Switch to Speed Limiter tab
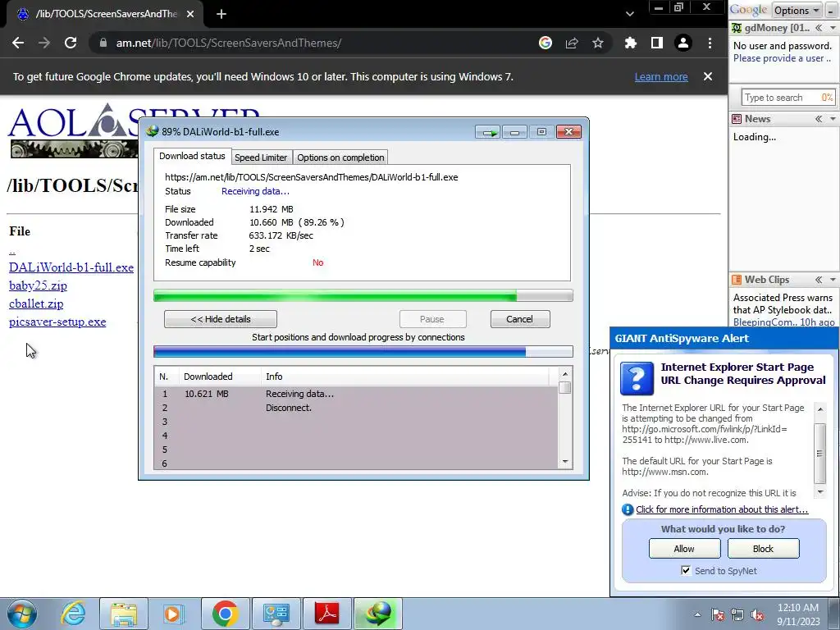 (261, 157)
